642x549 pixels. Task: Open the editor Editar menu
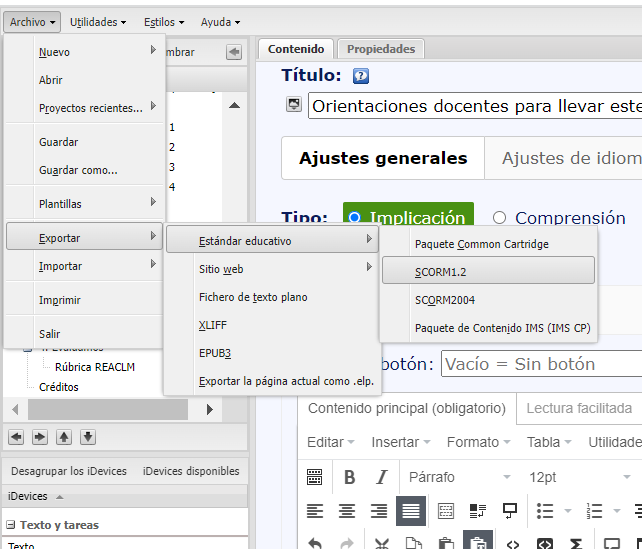[330, 442]
